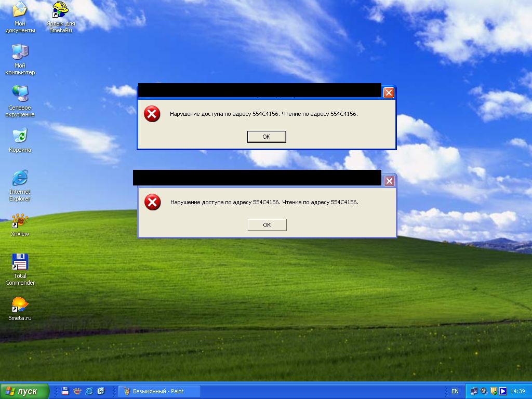532x399 pixels.
Task: Click the clock showing 14:39
Action: pos(517,391)
